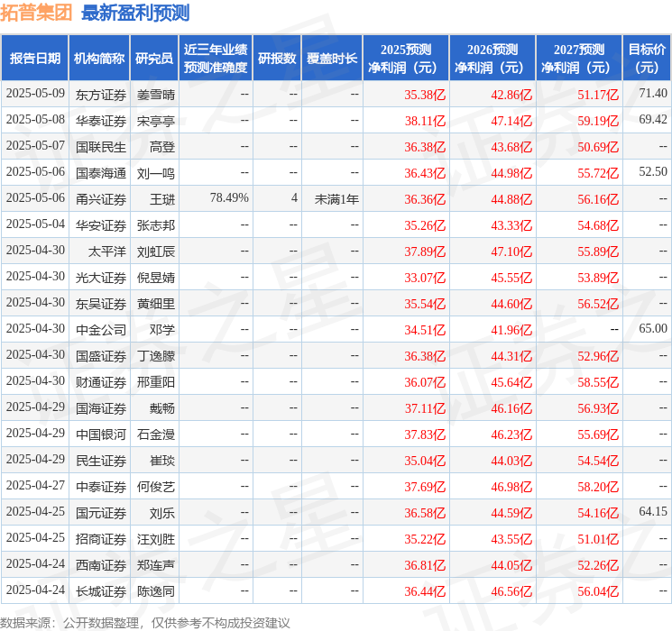Click the 中金公司 institution cell
The image size is (672, 631).
click(x=101, y=330)
